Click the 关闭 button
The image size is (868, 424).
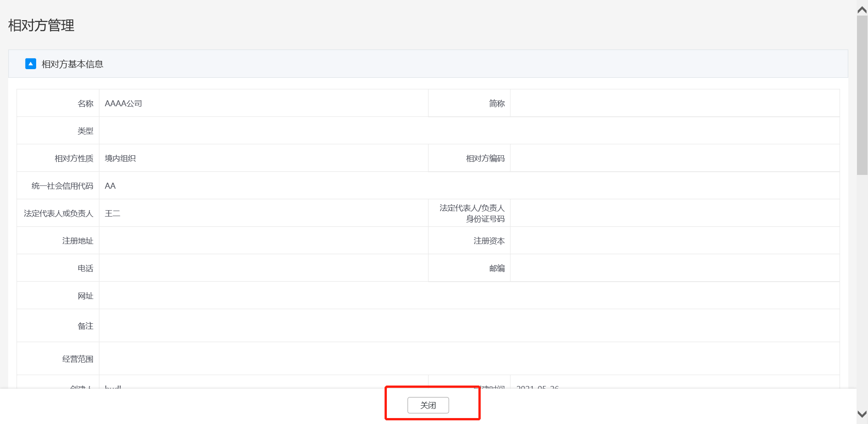click(428, 405)
